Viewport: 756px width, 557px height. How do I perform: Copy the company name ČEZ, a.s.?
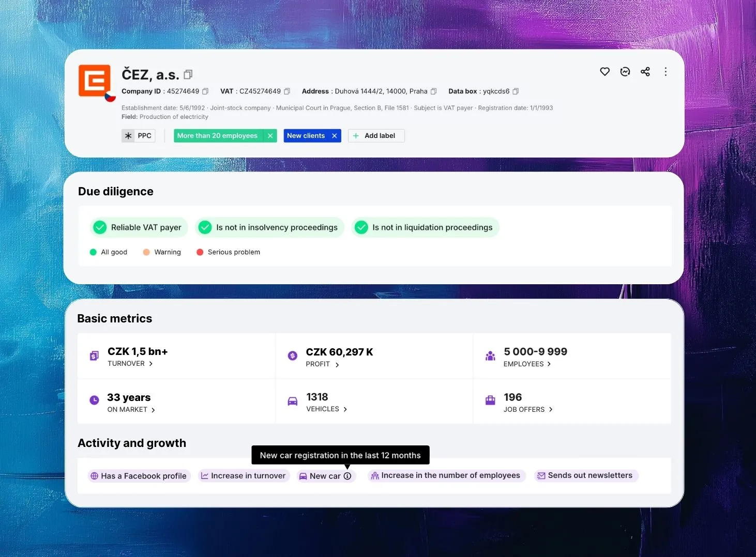coord(188,75)
